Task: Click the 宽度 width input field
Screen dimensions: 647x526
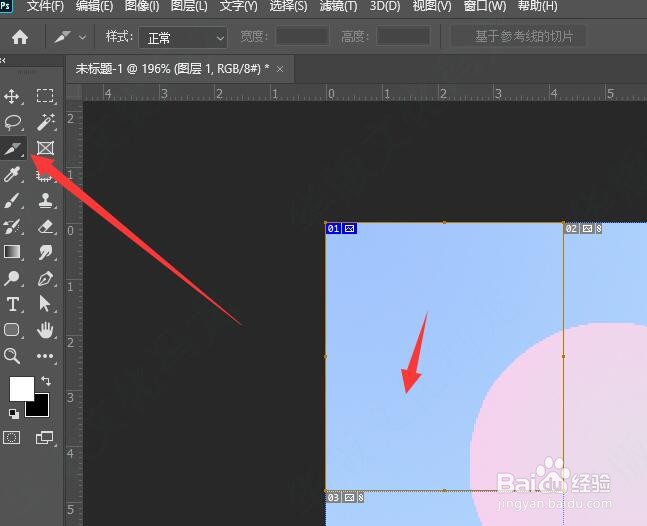Action: pyautogui.click(x=302, y=36)
